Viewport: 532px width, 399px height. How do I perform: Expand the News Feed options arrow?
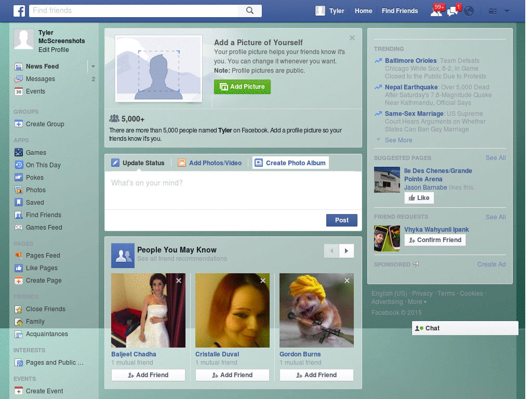(93, 66)
